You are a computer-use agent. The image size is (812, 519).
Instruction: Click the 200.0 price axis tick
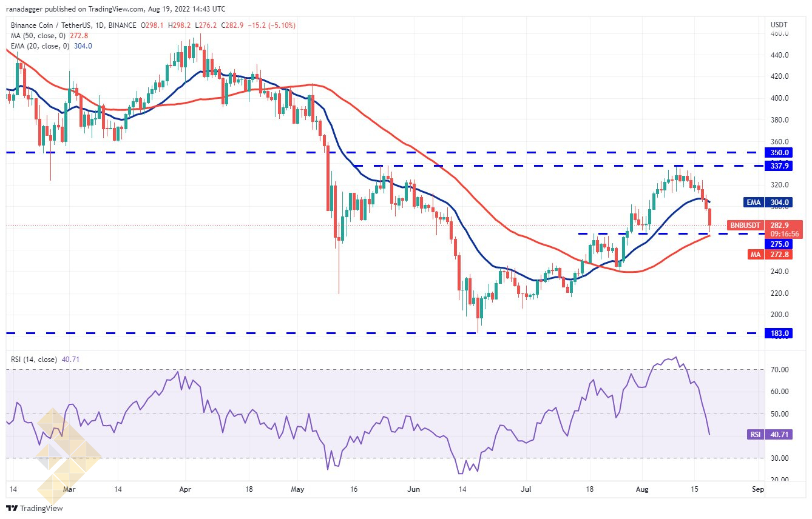coord(780,315)
